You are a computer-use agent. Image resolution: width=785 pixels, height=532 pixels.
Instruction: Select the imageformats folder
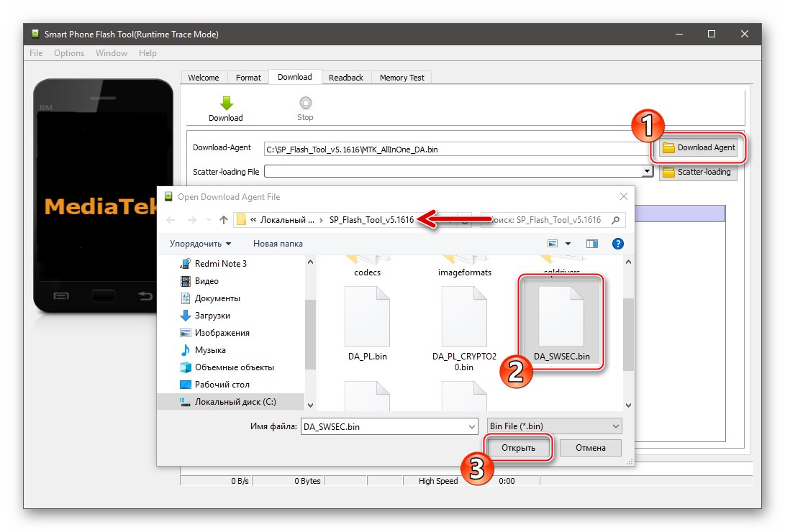(x=465, y=267)
